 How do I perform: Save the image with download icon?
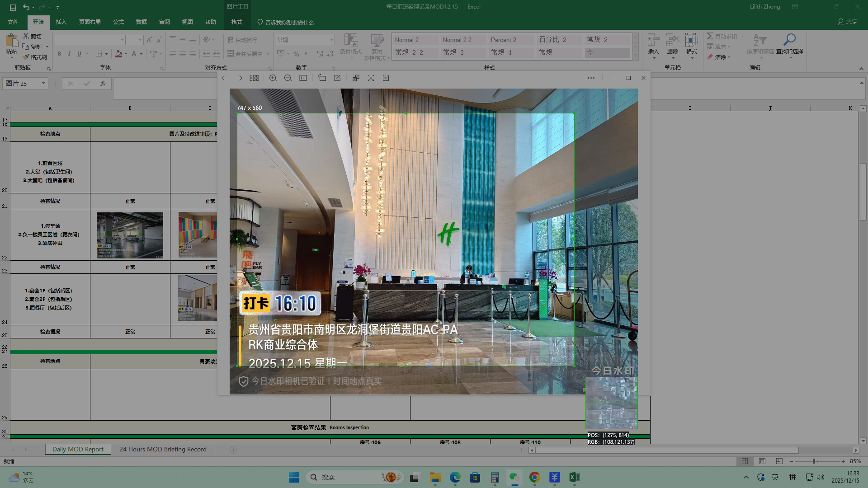[x=386, y=78]
